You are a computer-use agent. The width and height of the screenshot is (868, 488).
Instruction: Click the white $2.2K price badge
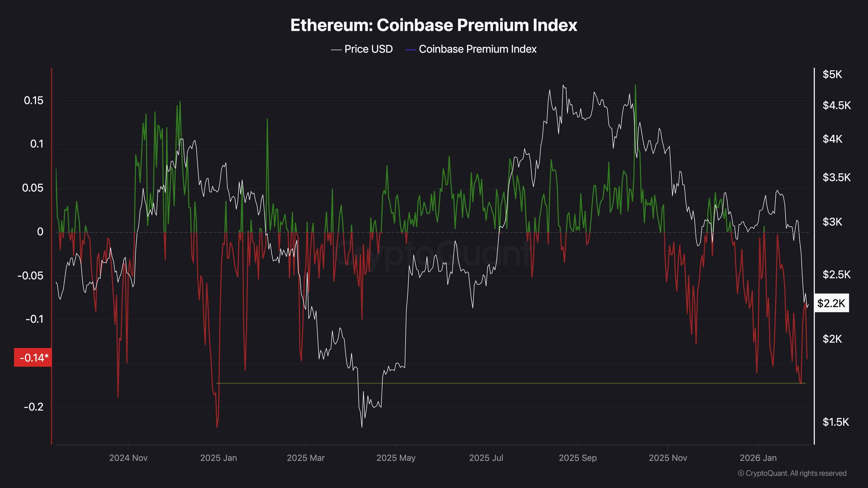point(831,303)
